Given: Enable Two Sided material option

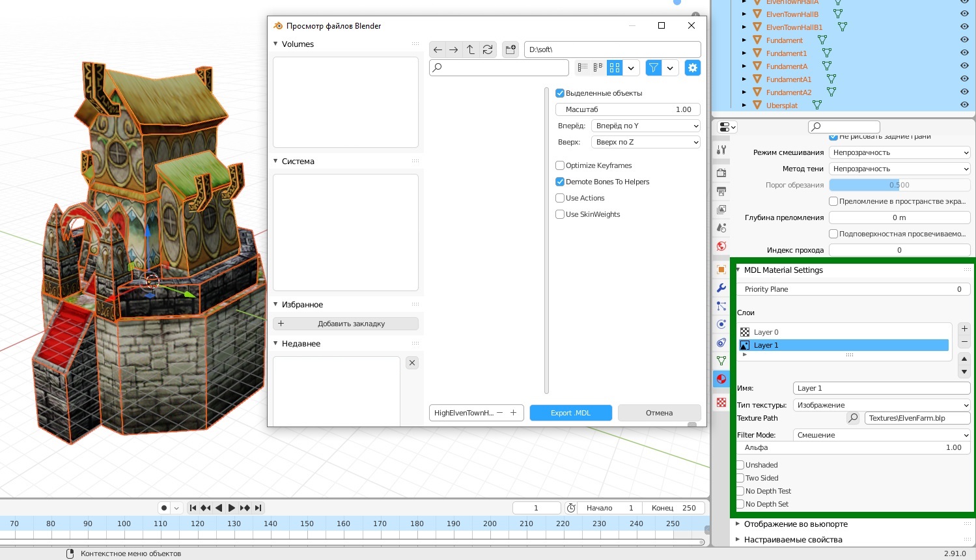Looking at the screenshot, I should click(740, 478).
